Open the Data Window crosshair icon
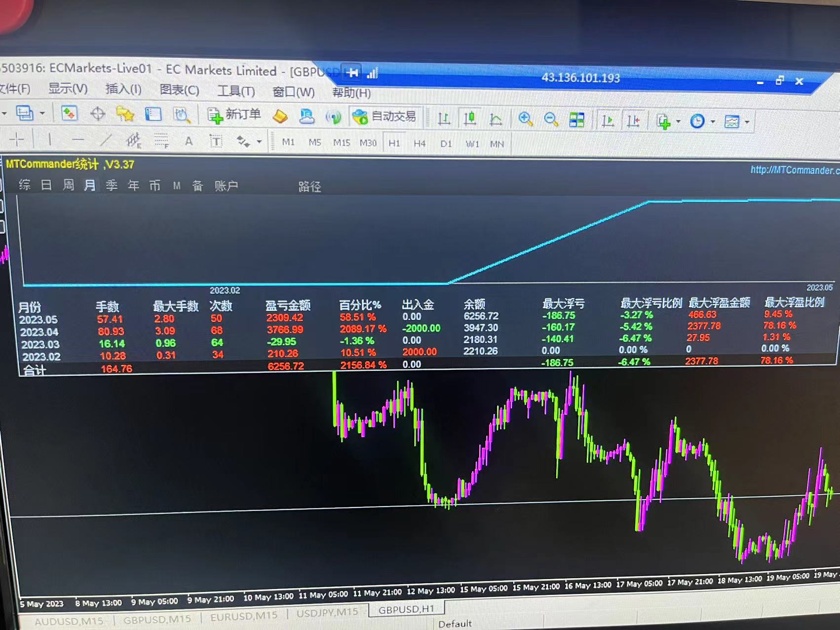The height and width of the screenshot is (630, 840). click(98, 114)
